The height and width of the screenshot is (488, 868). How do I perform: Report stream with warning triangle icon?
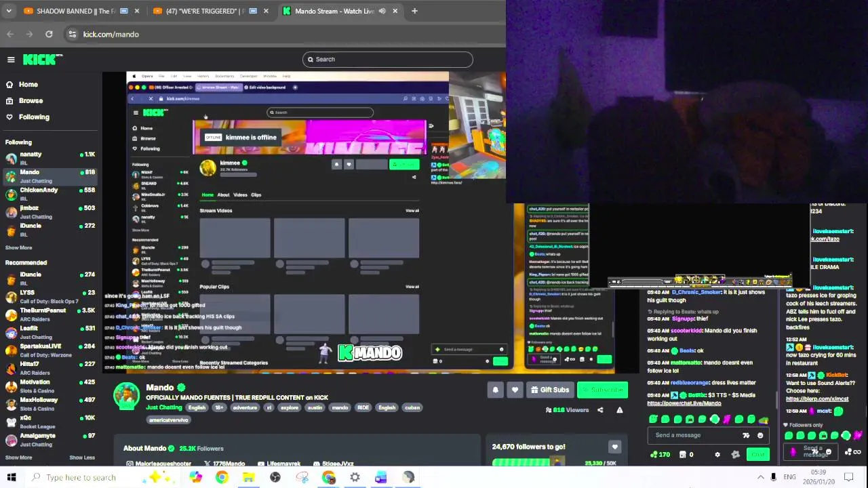pyautogui.click(x=619, y=410)
